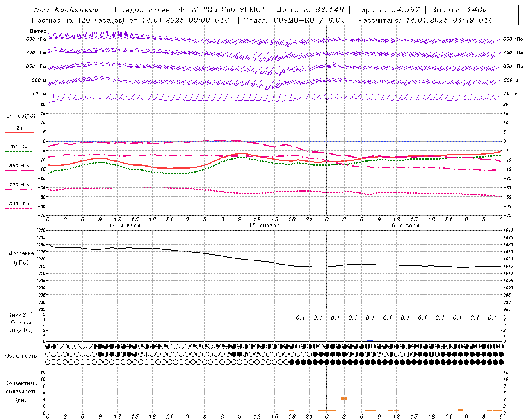Click the left 700 гПа wind level label
The width and height of the screenshot is (525, 420).
pyautogui.click(x=36, y=52)
